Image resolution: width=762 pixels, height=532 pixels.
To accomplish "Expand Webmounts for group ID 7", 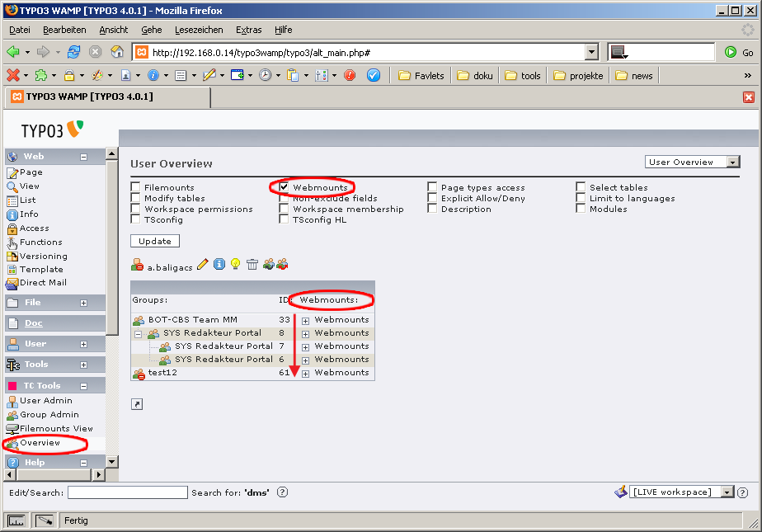I will click(x=306, y=347).
